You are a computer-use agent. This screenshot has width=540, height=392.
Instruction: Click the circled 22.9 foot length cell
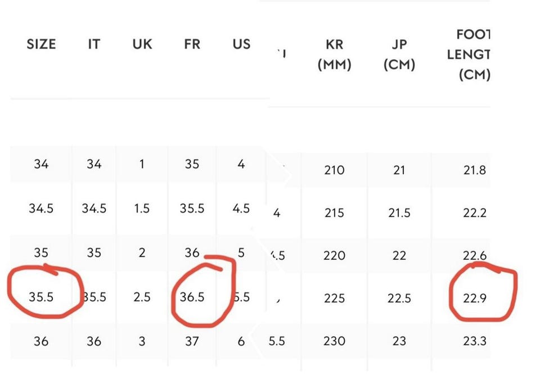(x=475, y=298)
